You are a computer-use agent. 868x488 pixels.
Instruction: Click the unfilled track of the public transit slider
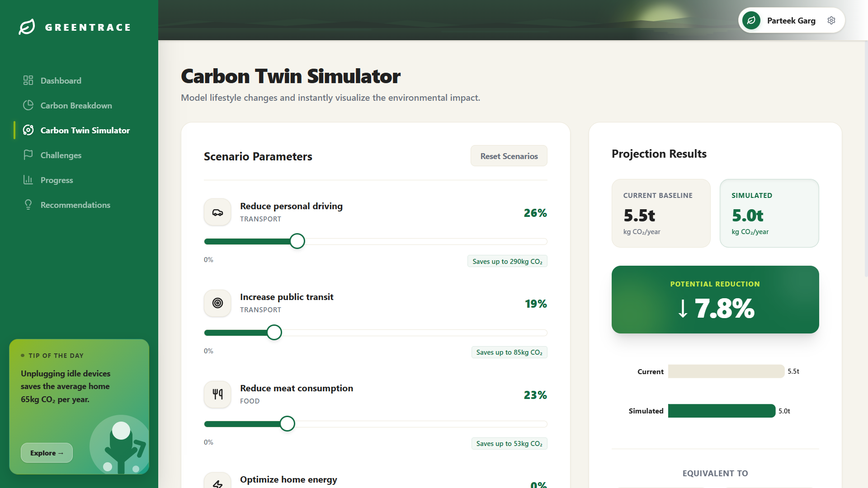[415, 333]
